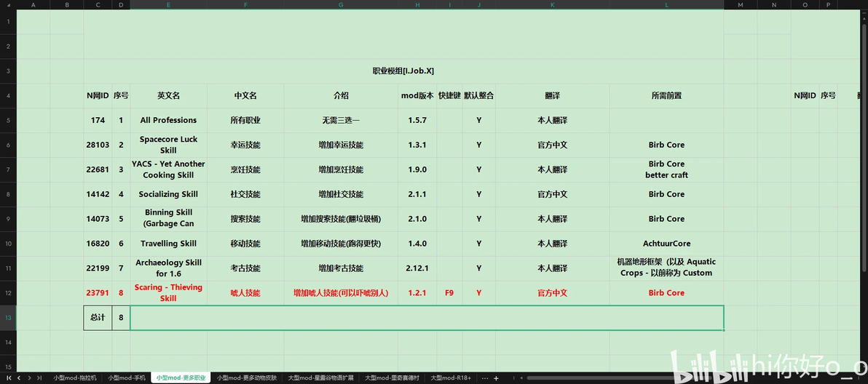Go to first sheet navigation arrow
This screenshot has height=384, width=868.
[x=9, y=378]
